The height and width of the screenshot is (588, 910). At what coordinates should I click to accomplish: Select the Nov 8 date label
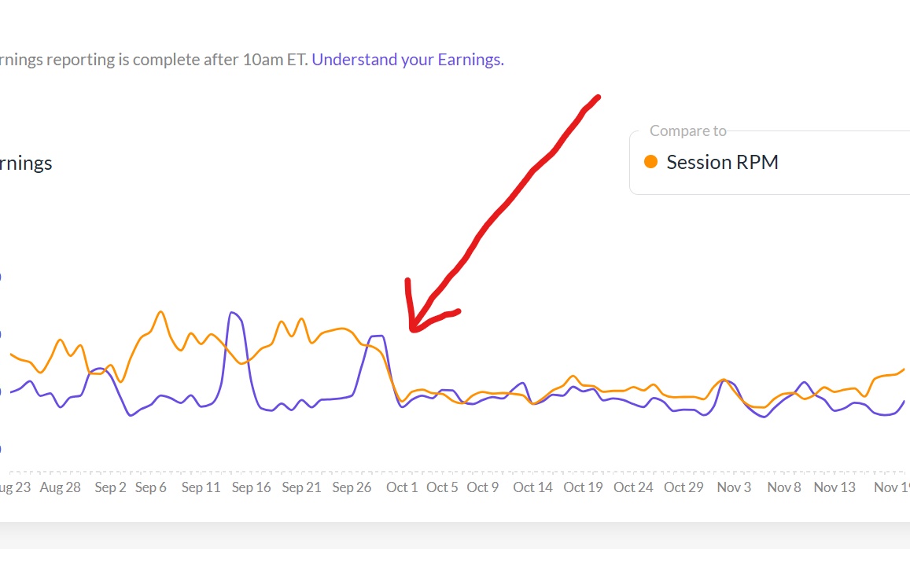coord(784,487)
